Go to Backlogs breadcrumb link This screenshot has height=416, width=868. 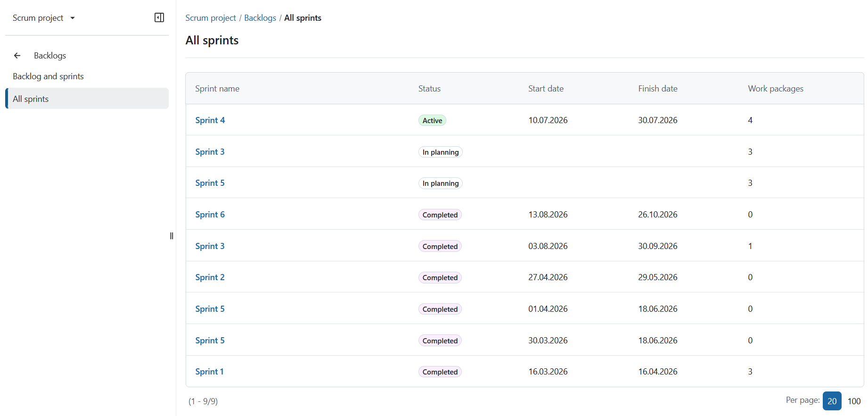(260, 18)
